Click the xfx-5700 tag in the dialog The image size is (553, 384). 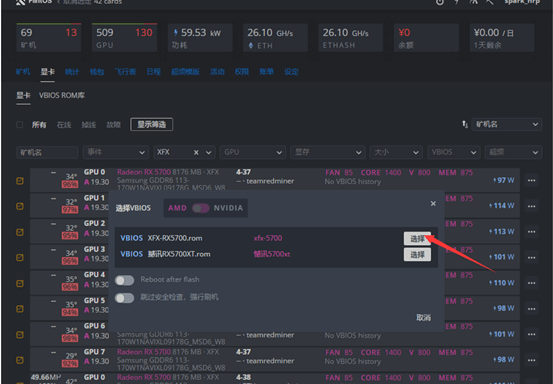coord(268,238)
